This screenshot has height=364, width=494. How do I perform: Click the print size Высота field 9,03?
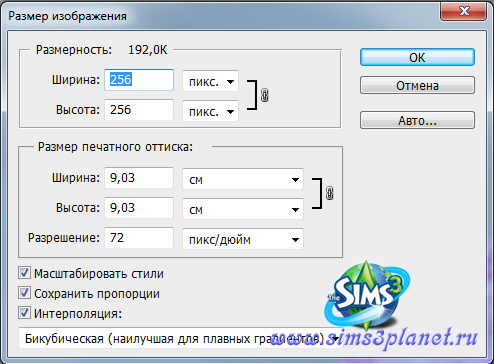139,208
